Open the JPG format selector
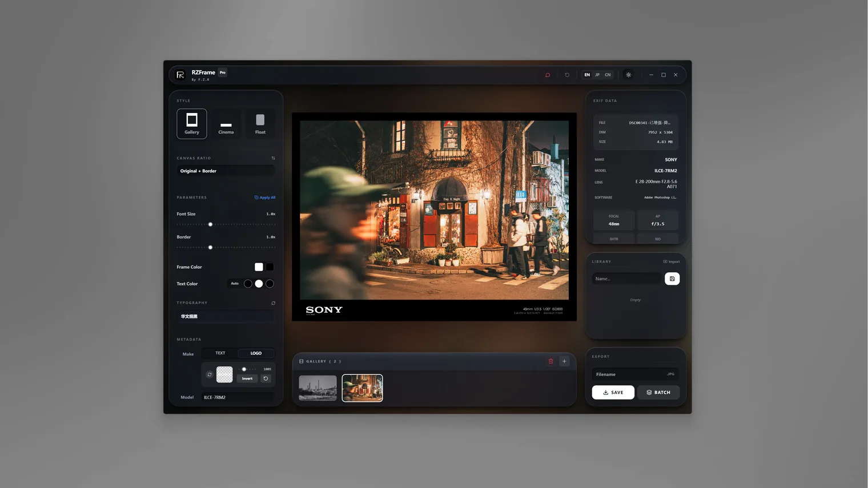The height and width of the screenshot is (488, 868). tap(670, 374)
